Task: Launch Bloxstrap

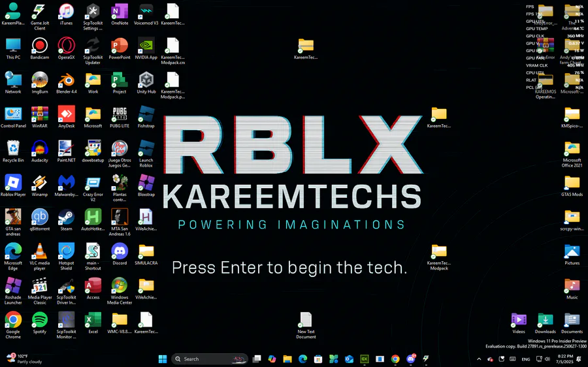Action: click(146, 186)
